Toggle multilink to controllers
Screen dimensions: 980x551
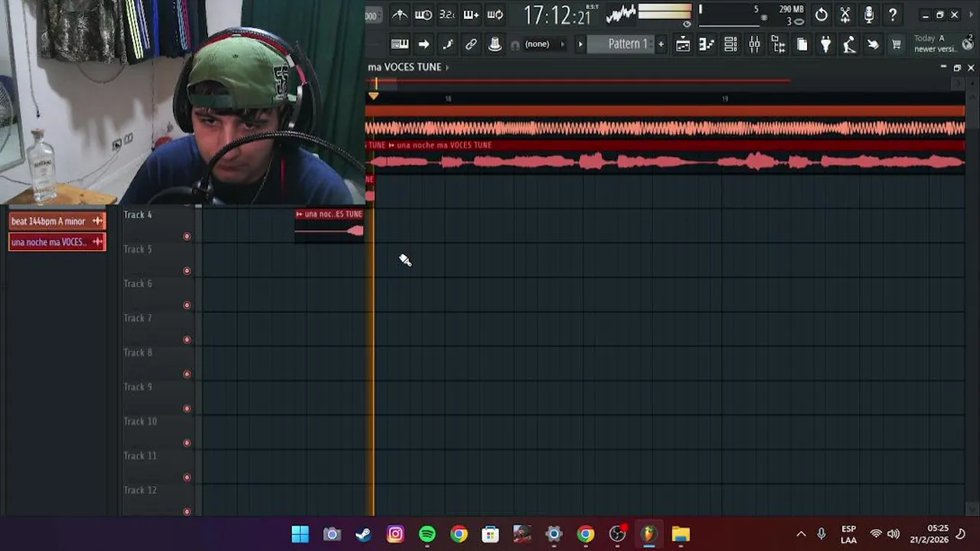tap(471, 44)
